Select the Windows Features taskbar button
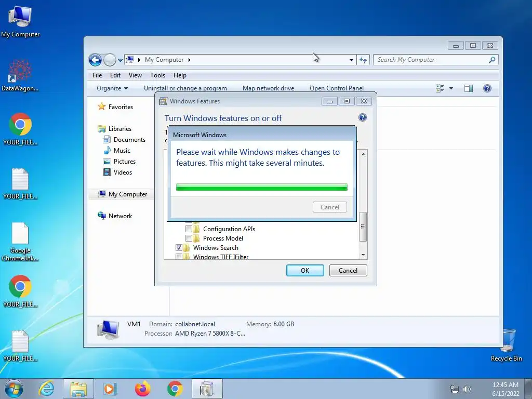 (207, 389)
